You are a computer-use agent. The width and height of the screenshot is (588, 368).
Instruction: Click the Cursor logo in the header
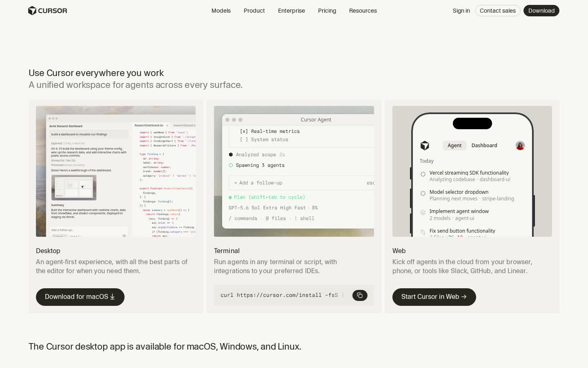point(47,11)
